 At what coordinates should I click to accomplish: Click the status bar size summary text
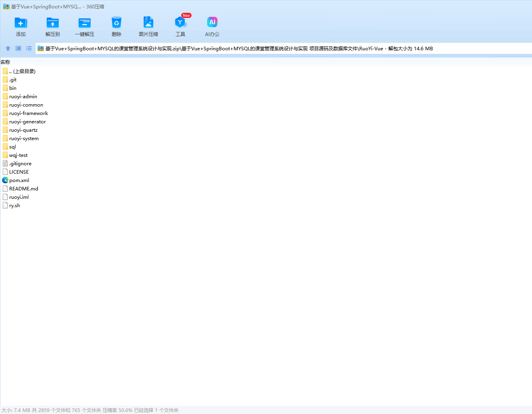(90, 410)
